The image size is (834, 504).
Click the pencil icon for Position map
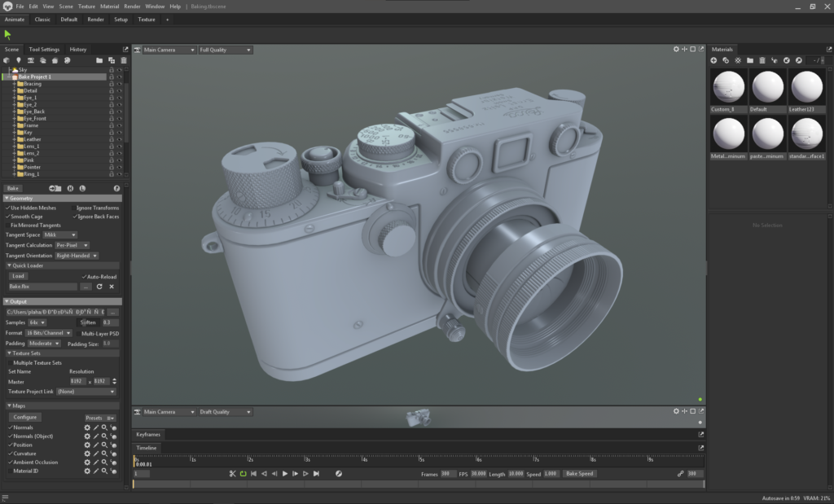tap(95, 445)
